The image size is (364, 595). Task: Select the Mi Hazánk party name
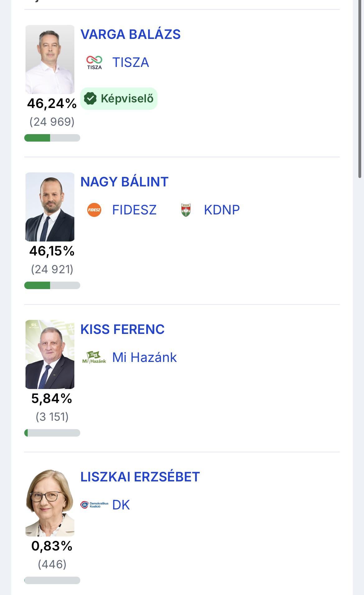point(144,357)
